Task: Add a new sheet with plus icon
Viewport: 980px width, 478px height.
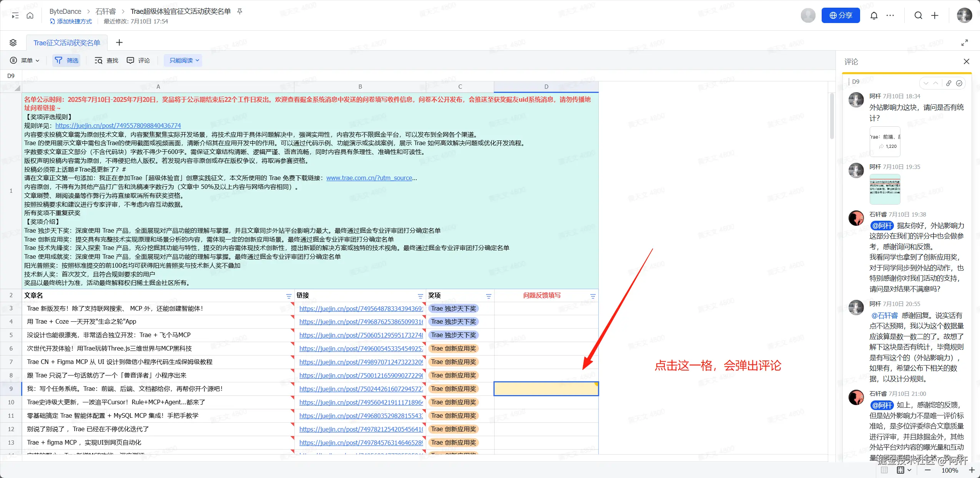Action: coord(119,43)
